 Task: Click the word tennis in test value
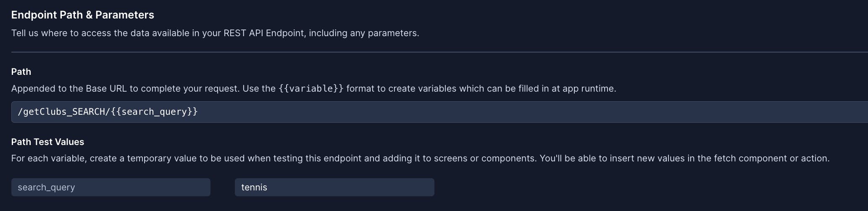[x=254, y=187]
